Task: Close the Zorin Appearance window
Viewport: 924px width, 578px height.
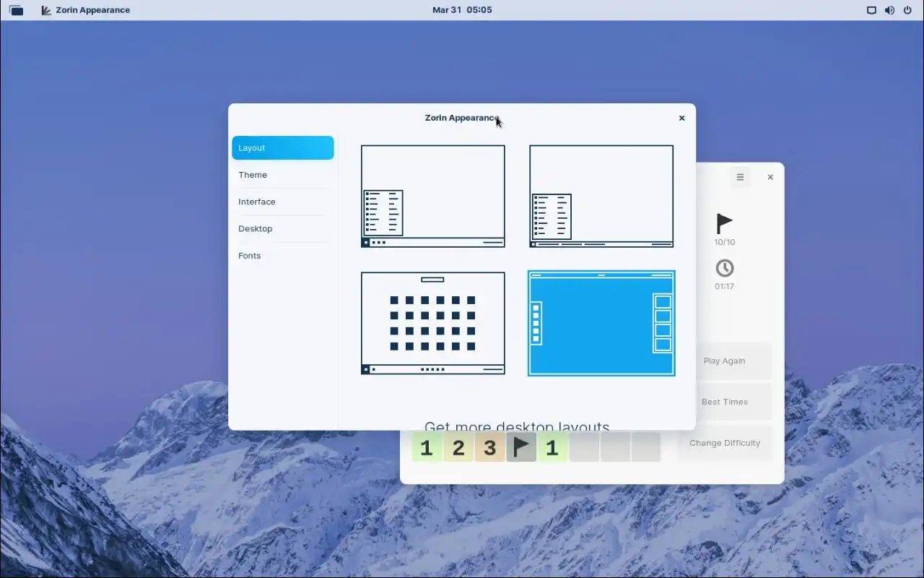Action: 681,118
